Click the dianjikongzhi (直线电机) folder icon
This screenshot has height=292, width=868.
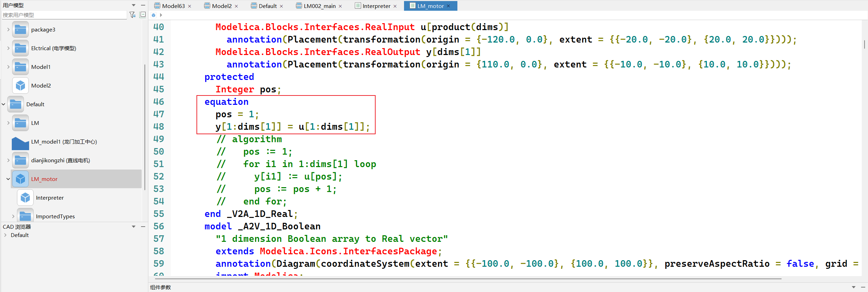pyautogui.click(x=20, y=160)
